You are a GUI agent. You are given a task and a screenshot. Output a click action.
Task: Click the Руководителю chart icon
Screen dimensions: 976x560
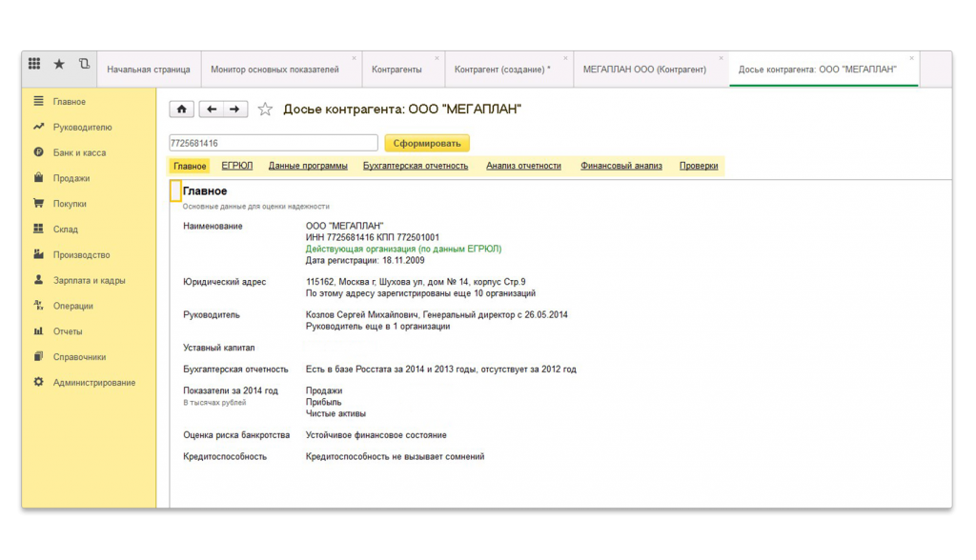pyautogui.click(x=38, y=127)
